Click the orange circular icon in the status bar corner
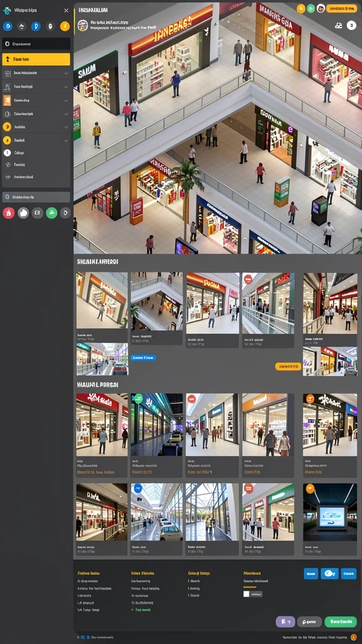The width and height of the screenshot is (362, 644). 353,636
